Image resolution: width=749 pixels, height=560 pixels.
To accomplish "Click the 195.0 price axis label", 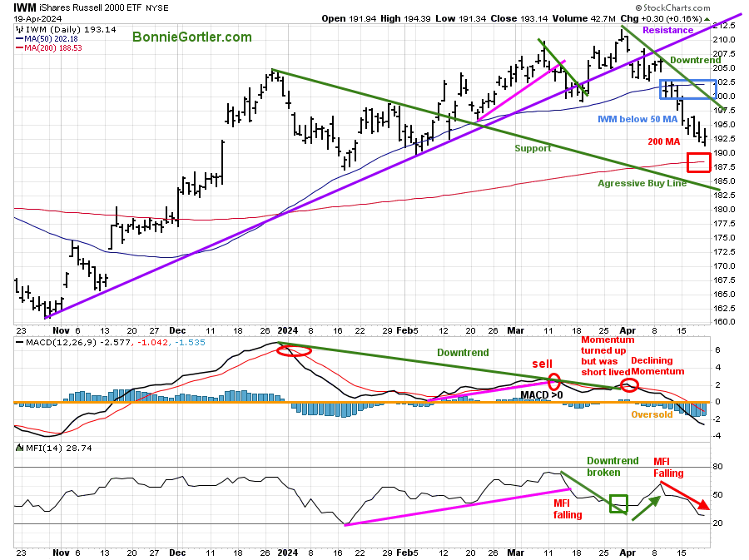I will click(724, 125).
